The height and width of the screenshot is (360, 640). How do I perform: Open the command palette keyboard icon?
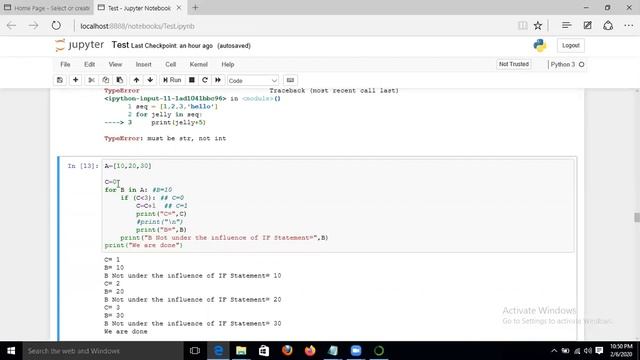click(290, 80)
